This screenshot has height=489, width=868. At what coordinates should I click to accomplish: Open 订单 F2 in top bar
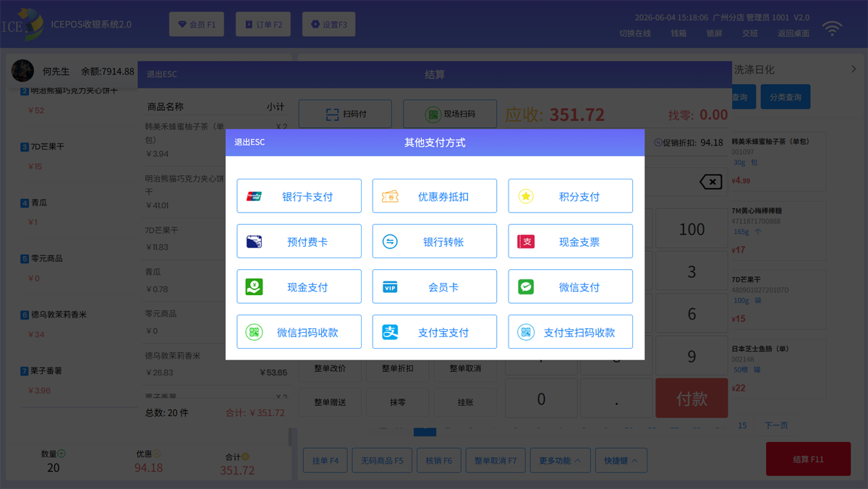(263, 24)
